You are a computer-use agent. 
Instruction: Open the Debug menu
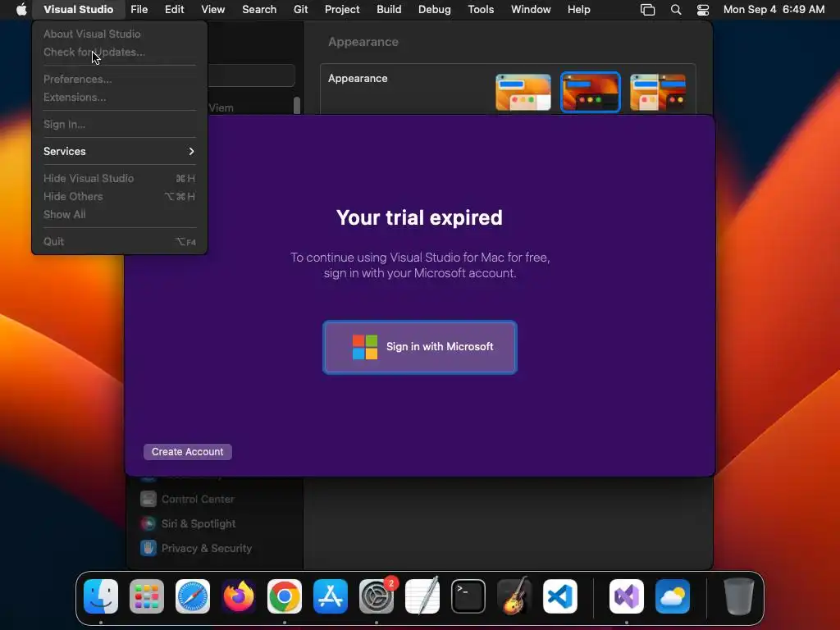pyautogui.click(x=435, y=10)
